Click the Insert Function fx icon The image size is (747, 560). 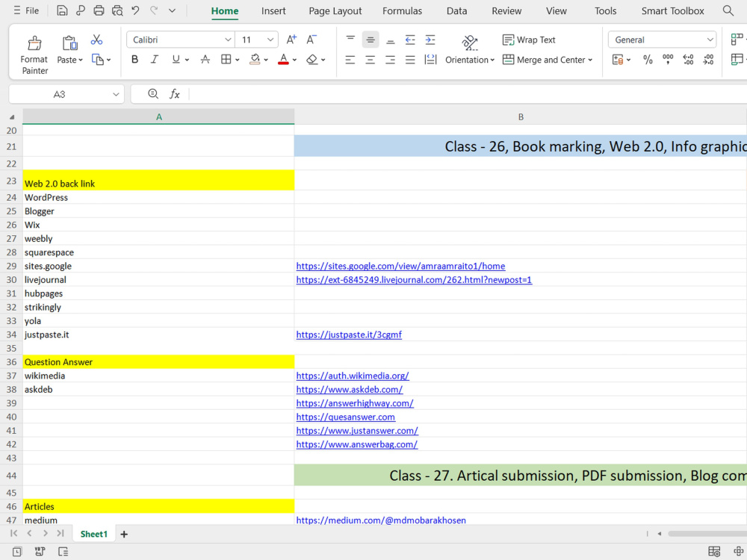coord(174,94)
